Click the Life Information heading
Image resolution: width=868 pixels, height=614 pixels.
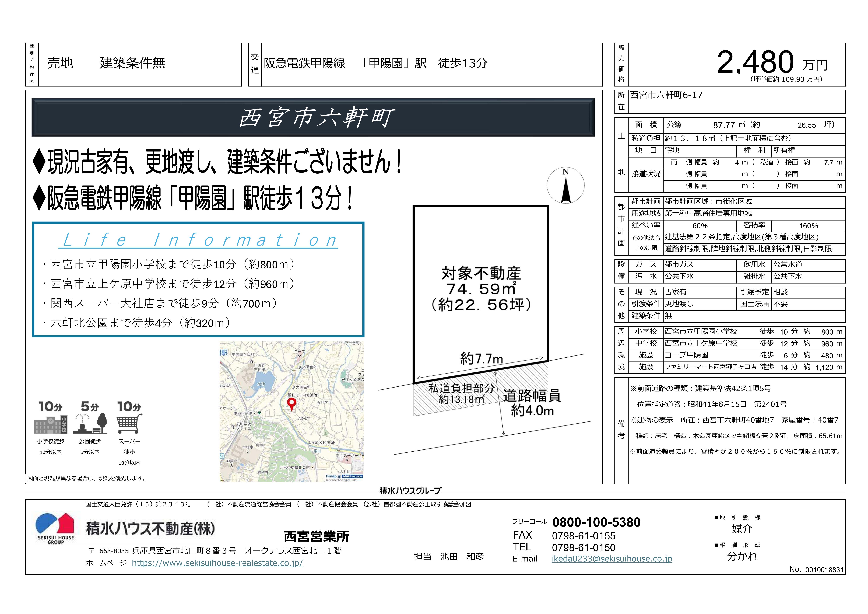pos(198,240)
